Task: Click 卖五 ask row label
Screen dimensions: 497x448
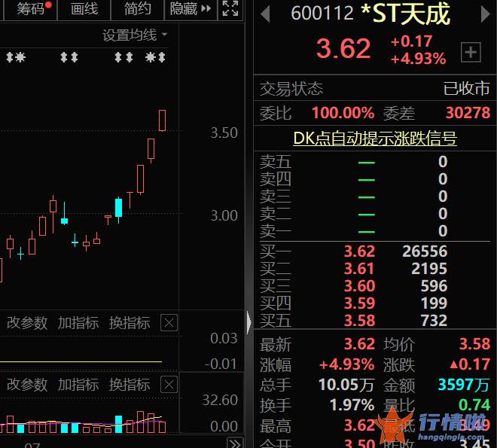Action: tap(275, 162)
